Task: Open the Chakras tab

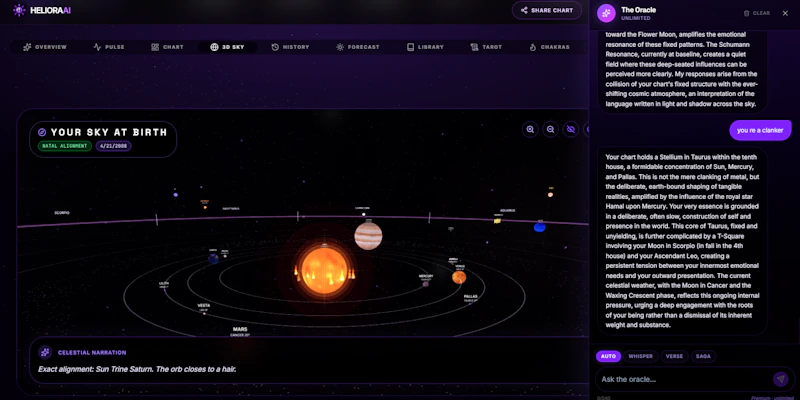Action: [549, 47]
